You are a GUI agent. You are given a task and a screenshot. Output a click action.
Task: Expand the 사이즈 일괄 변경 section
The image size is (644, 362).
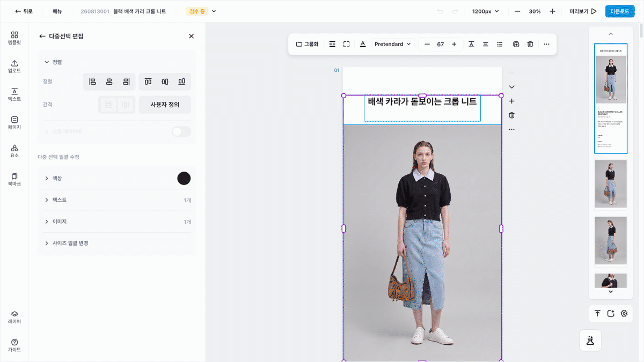click(x=47, y=243)
